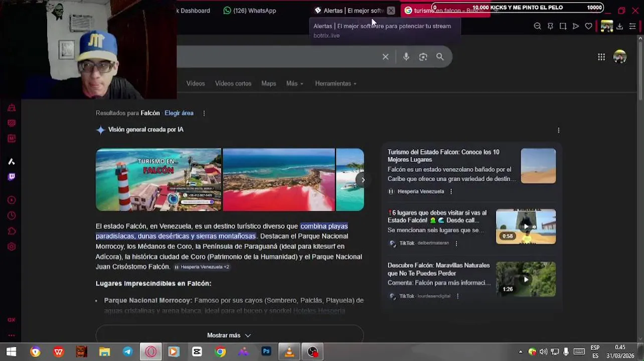Screen dimensions: 644x361
Task: Expand the Herramientas dropdown
Action: pos(336,83)
